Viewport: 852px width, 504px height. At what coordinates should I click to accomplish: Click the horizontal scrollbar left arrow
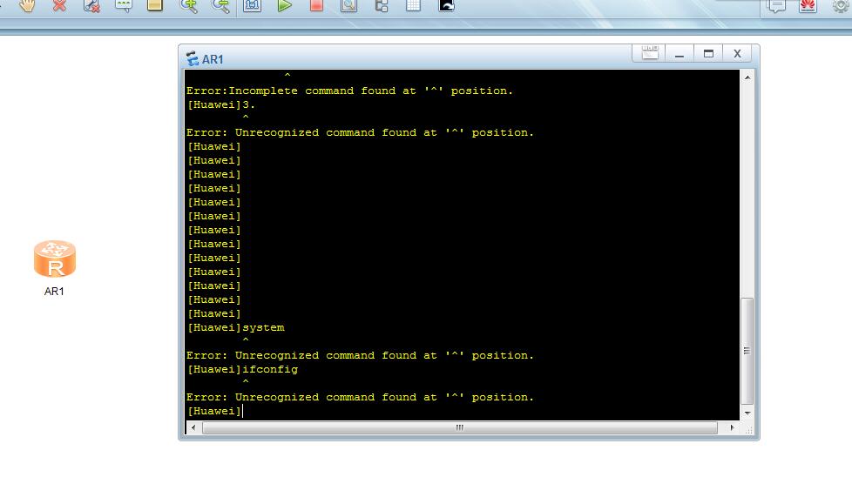point(193,428)
